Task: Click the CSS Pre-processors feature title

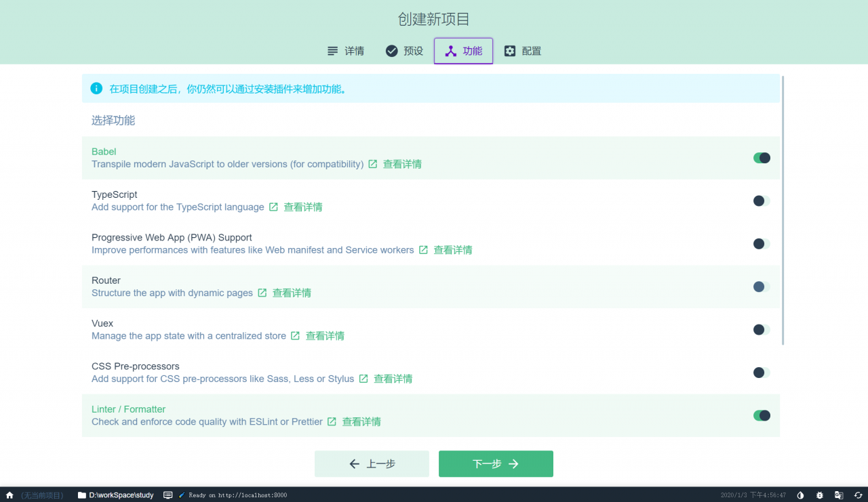Action: [136, 367]
